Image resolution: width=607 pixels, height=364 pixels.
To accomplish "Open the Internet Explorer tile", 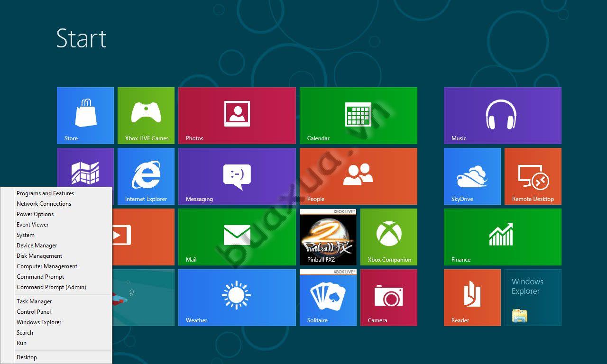I will pyautogui.click(x=146, y=176).
